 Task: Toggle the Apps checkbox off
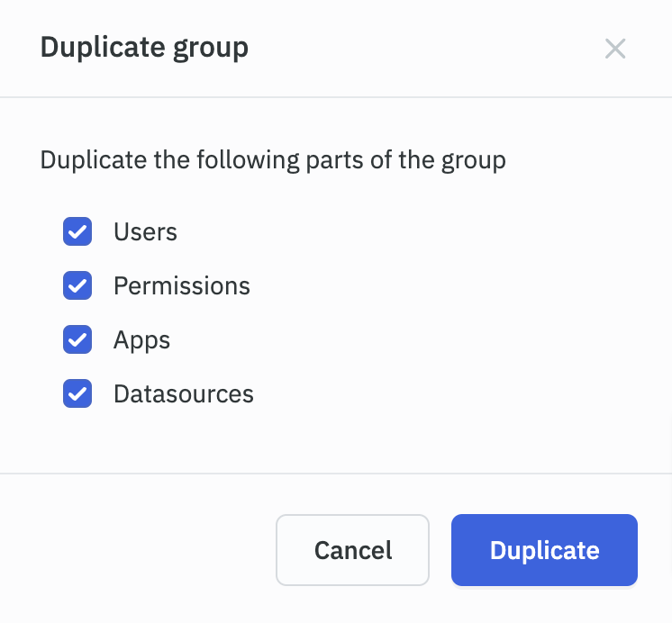click(77, 340)
